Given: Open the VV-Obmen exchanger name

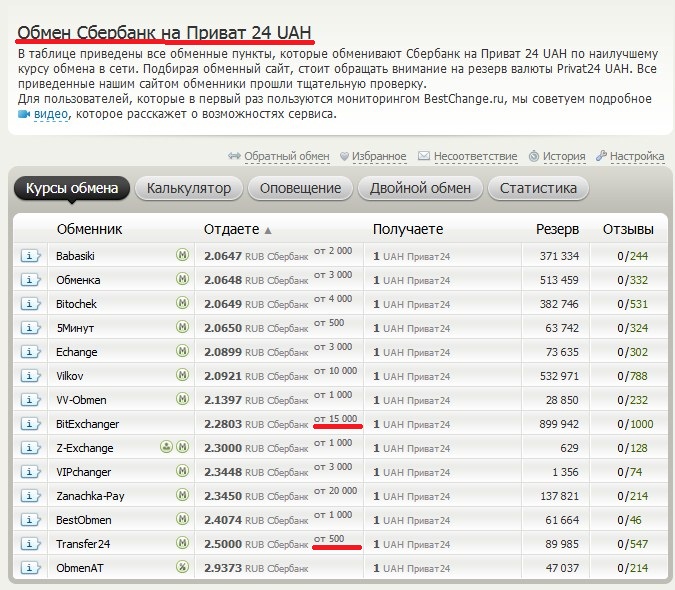Looking at the screenshot, I should tap(81, 400).
